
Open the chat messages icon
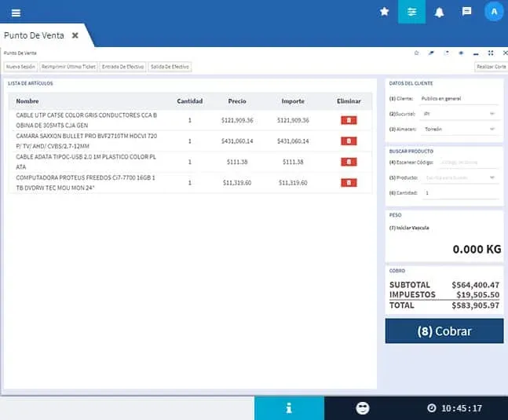[466, 12]
